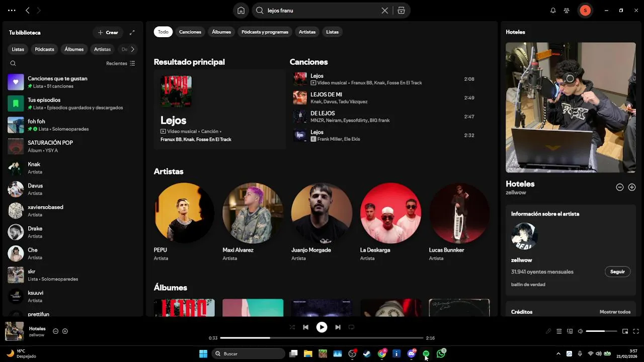Open PEPU artist thumbnail
This screenshot has height=362, width=644.
click(184, 213)
